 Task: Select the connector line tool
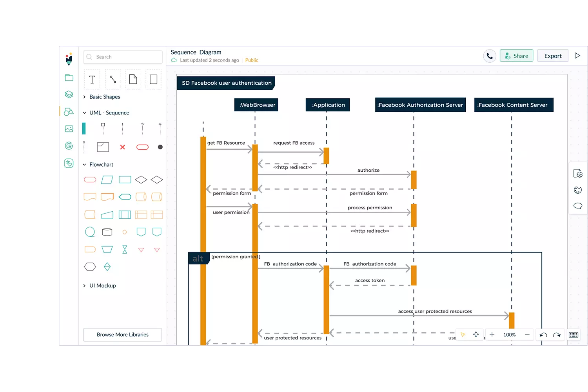coord(113,80)
